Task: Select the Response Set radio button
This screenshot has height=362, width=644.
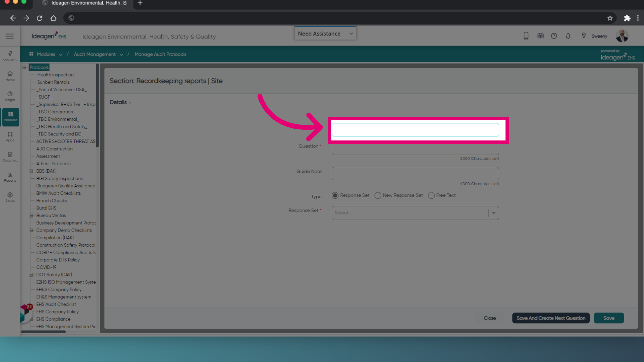Action: pyautogui.click(x=335, y=195)
